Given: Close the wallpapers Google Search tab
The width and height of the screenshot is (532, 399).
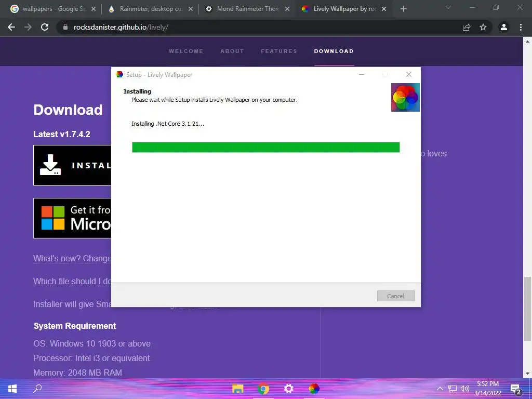Looking at the screenshot, I should pyautogui.click(x=94, y=9).
